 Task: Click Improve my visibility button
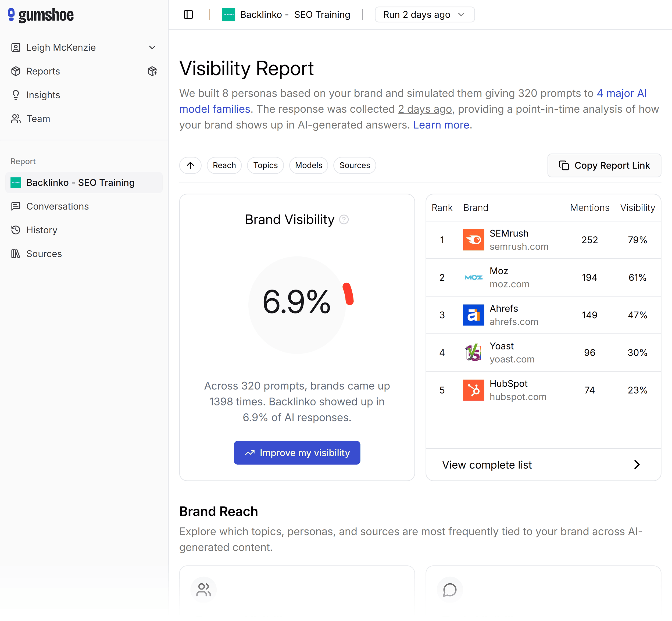click(x=297, y=453)
